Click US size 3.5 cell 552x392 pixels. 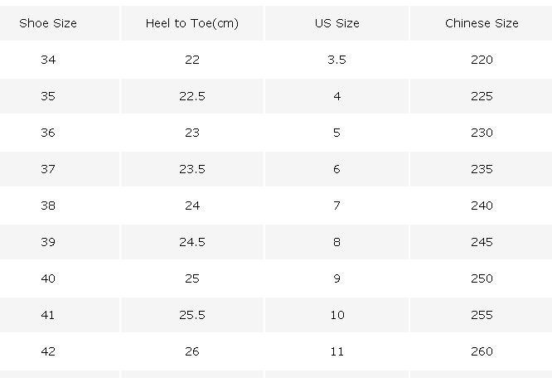pyautogui.click(x=337, y=60)
